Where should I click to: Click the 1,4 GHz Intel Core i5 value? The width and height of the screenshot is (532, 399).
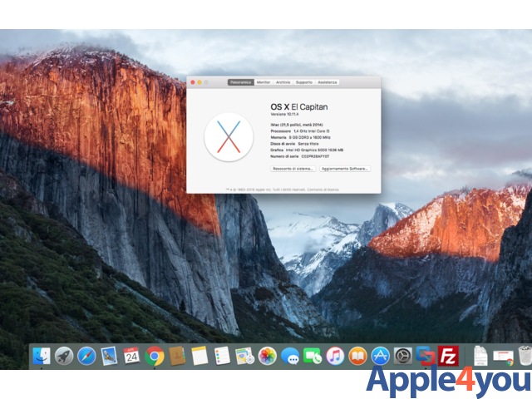coord(312,131)
